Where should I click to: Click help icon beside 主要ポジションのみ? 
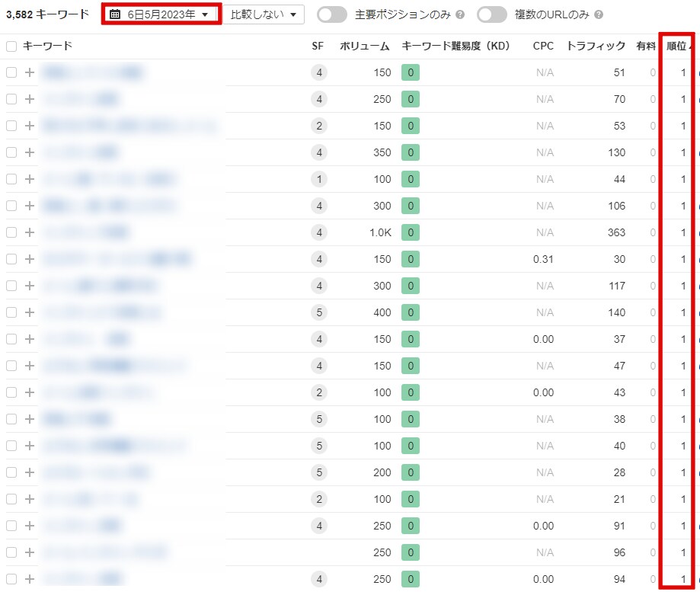tap(460, 14)
